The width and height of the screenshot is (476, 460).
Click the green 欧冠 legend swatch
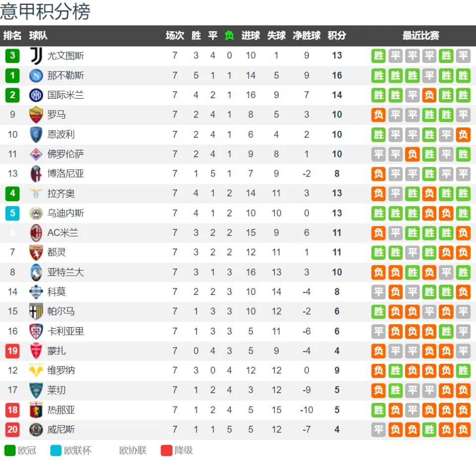tap(10, 450)
